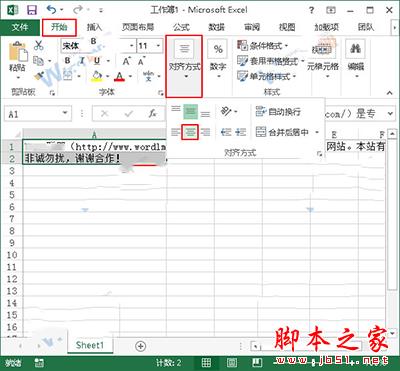Select top align in alignment popup
Screen dimensions: 400x371
[x=176, y=109]
